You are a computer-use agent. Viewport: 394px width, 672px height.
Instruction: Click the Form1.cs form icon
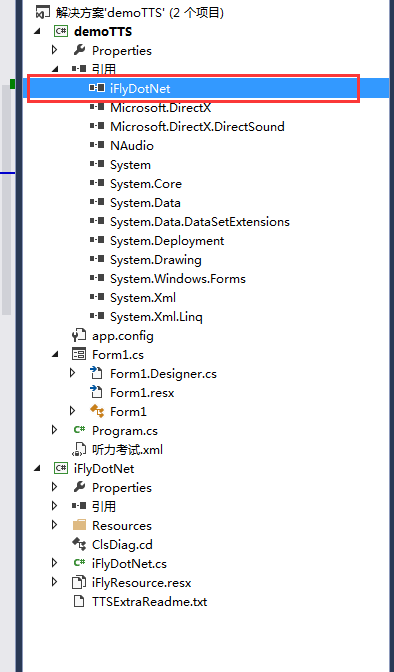click(x=79, y=354)
